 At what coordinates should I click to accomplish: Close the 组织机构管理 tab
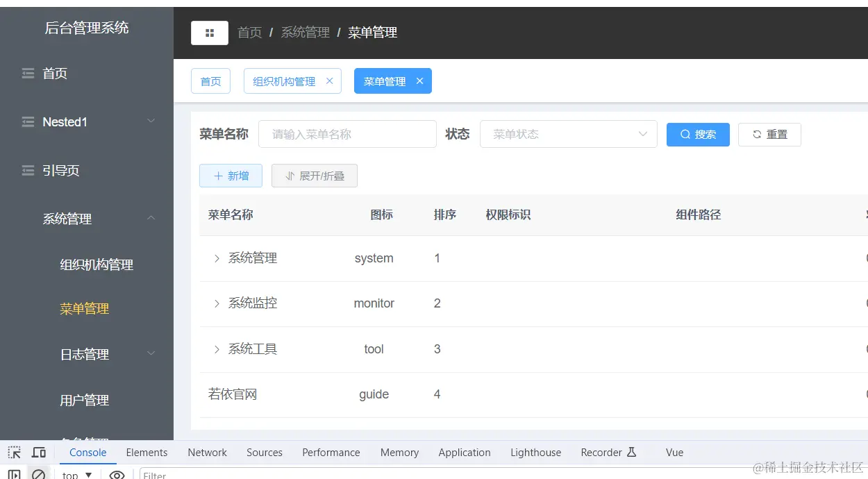329,81
